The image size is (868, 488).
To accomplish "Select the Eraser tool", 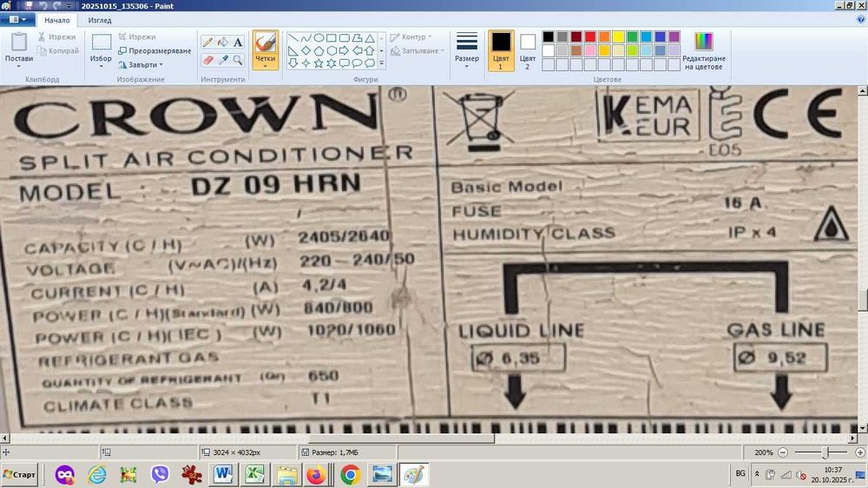I will 207,59.
